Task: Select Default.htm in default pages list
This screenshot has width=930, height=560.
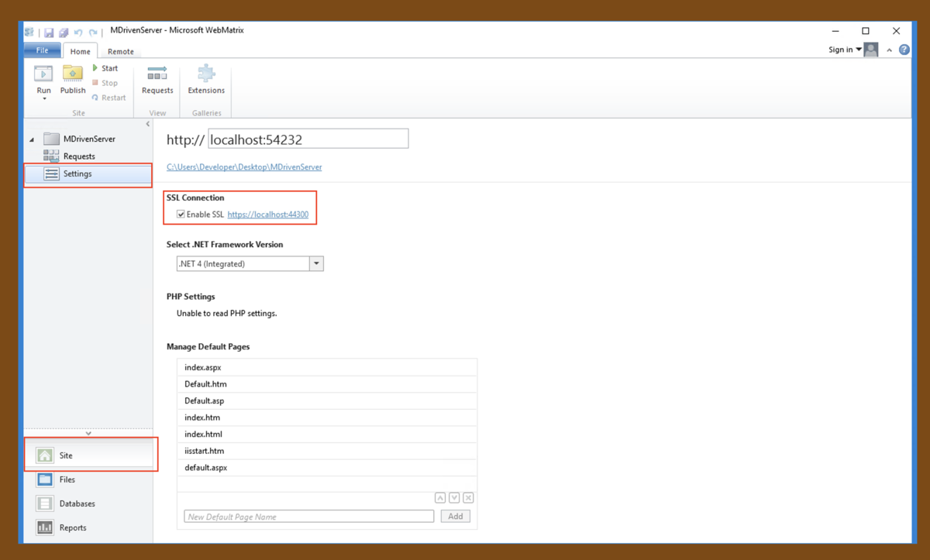Action: [327, 384]
